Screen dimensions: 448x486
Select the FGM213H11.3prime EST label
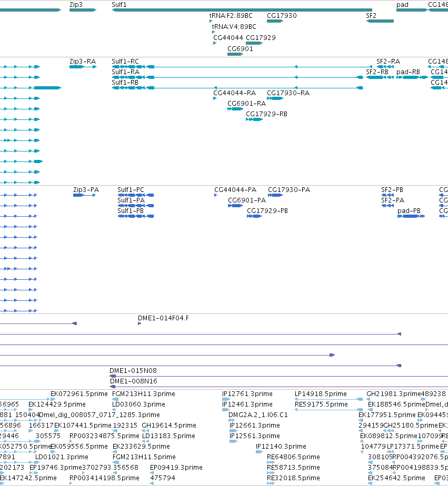coord(144,393)
